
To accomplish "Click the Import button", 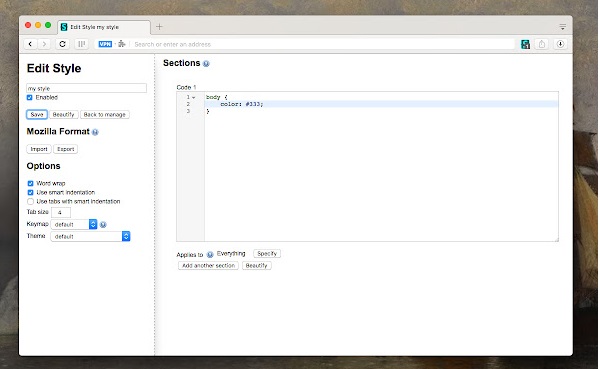I will tap(39, 149).
